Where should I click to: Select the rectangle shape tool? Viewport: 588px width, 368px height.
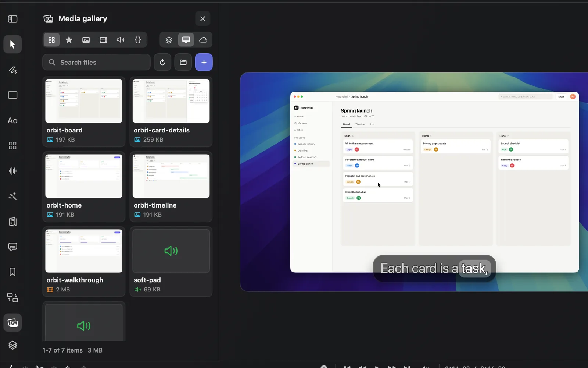point(12,95)
